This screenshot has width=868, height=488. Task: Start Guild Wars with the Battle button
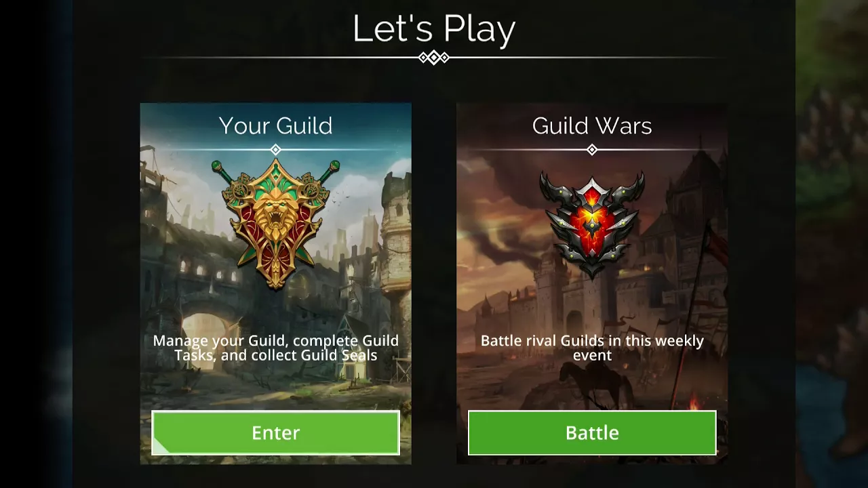pos(592,432)
